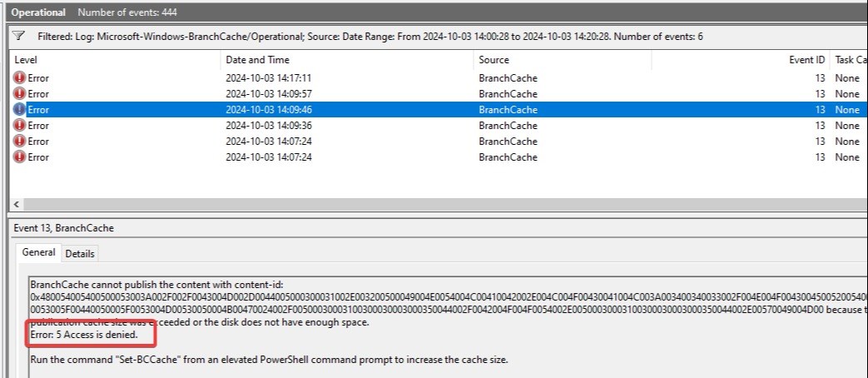
Task: Select the date cell 2024-10-03 14:09:36
Action: pyautogui.click(x=269, y=125)
